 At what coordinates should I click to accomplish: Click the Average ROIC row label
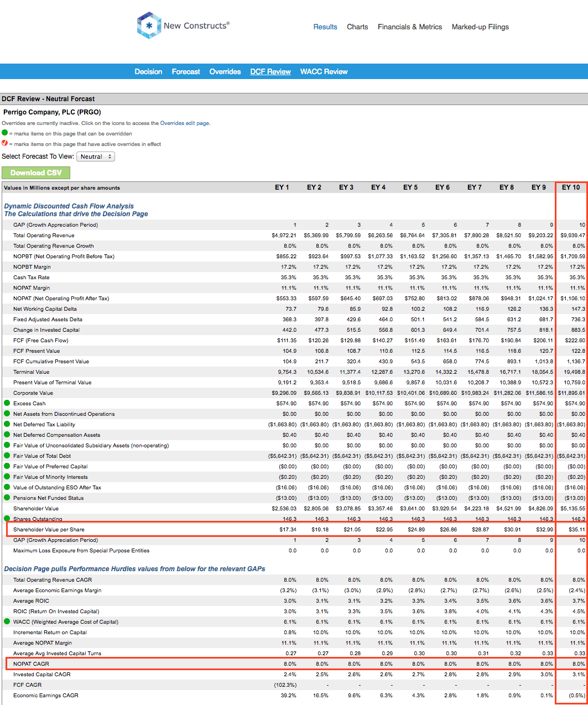click(31, 601)
